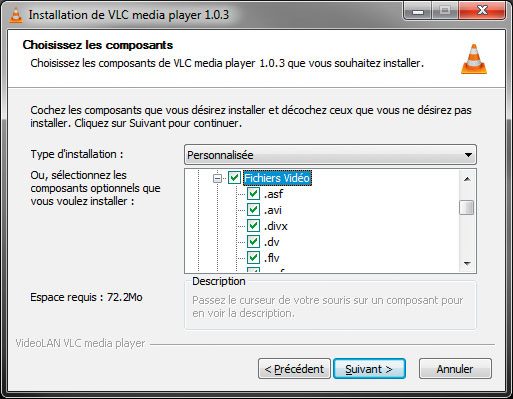
Task: Toggle the .avi checkbox
Action: [253, 210]
